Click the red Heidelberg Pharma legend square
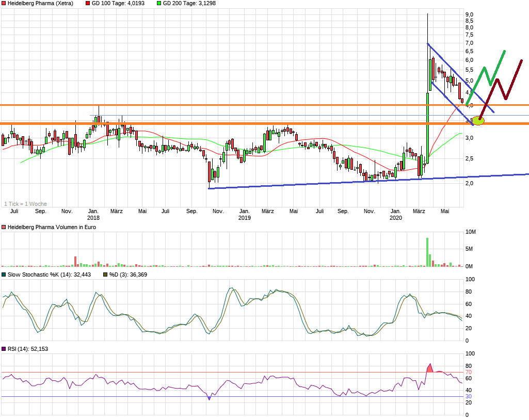Viewport: 529px width, 420px height. click(x=4, y=3)
